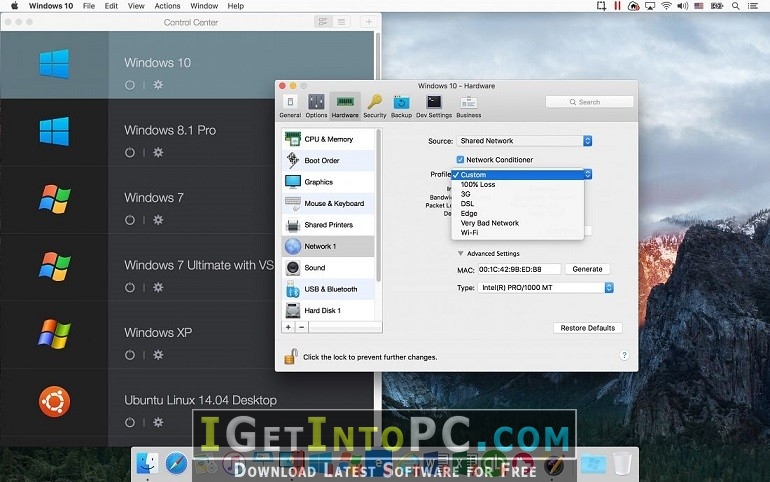Select Shared Printers in hardware list

(328, 225)
